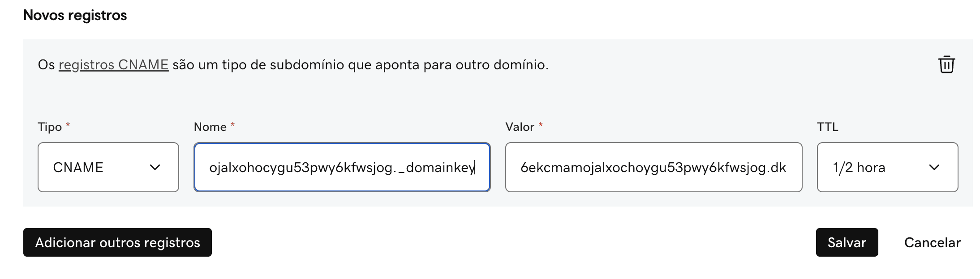Select the Nome field containing _domainkey text
This screenshot has height=279, width=980.
(x=342, y=168)
